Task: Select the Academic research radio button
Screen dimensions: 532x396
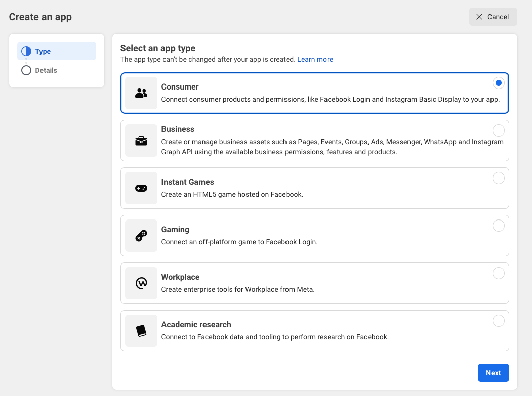Action: 499,321
